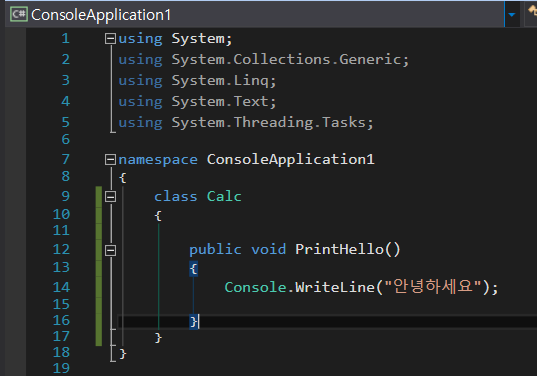Click line number 6 in the margin

click(65, 139)
